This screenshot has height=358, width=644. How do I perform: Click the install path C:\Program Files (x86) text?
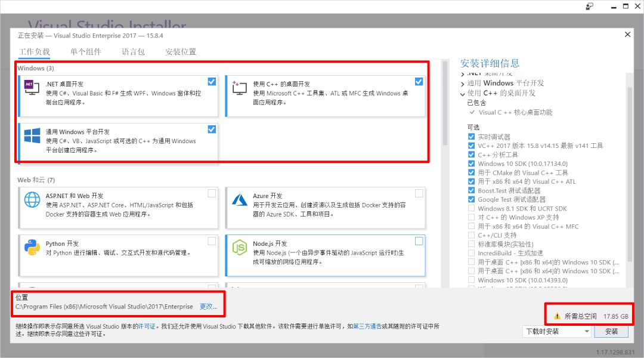point(104,306)
